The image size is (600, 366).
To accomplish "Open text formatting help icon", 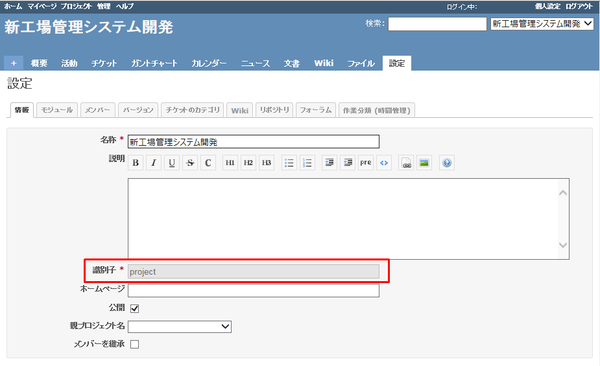I will [447, 163].
